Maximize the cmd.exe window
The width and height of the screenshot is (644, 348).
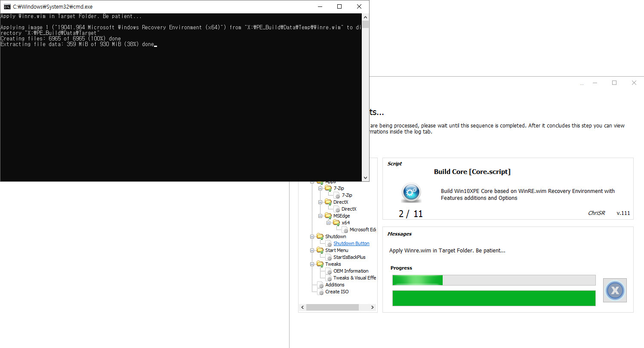339,6
